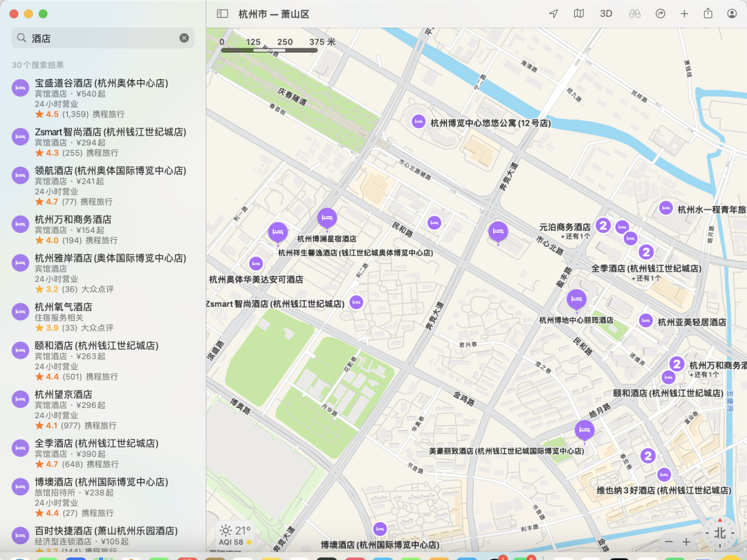Viewport: 747px width, 560px height.
Task: Clear the 酒店 search text
Action: click(x=184, y=38)
